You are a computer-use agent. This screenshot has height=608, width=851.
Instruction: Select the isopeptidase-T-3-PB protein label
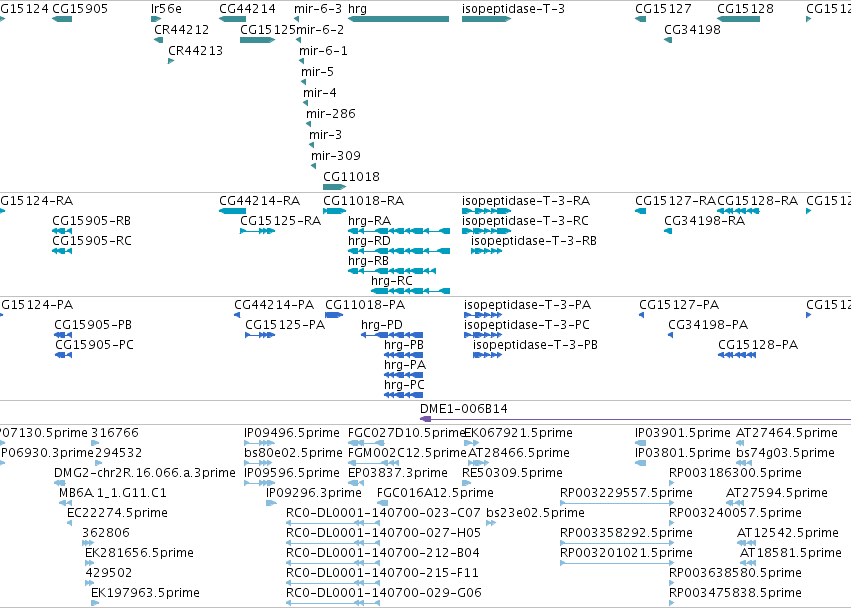(x=535, y=345)
